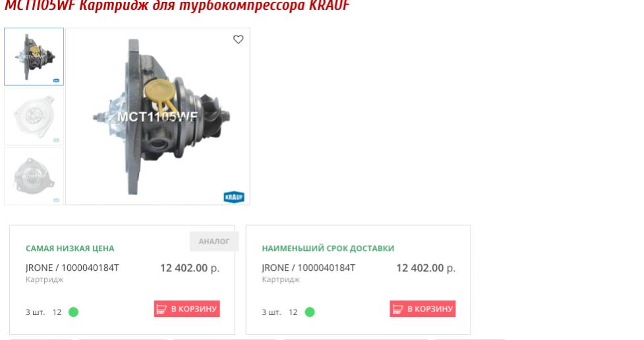Click the KRAUF brand logo on main image

[x=234, y=197]
